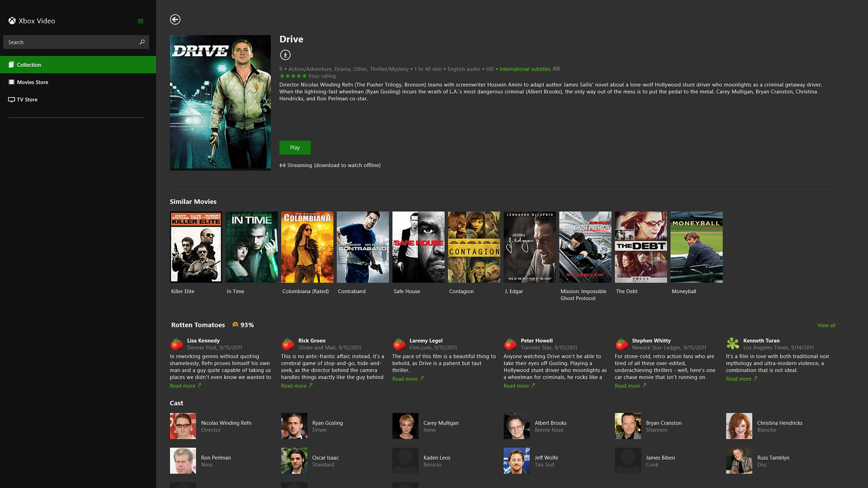The height and width of the screenshot is (488, 868).
Task: Open Mission: Impossible Ghost Protocol poster
Action: pyautogui.click(x=585, y=247)
